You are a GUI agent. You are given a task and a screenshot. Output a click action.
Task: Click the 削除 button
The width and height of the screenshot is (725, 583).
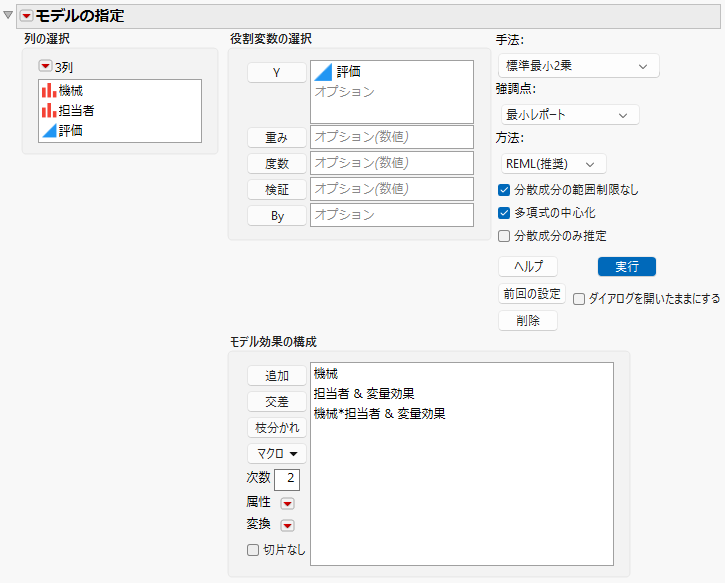tap(528, 320)
